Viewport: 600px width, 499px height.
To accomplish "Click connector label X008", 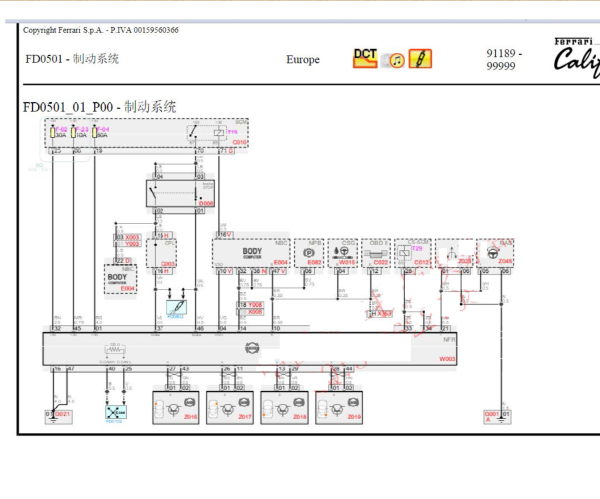I will 255,312.
